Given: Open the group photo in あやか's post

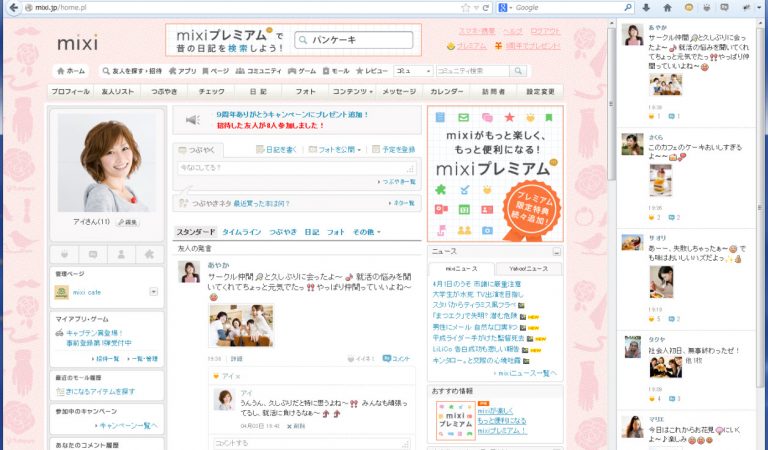Looking at the screenshot, I should (241, 325).
